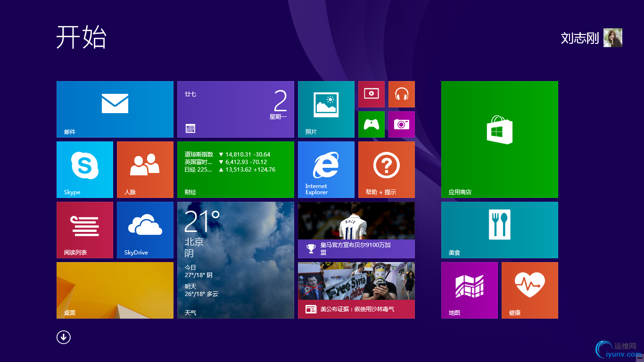Open the 应用商店 store tile
644x362 pixels.
(x=500, y=140)
